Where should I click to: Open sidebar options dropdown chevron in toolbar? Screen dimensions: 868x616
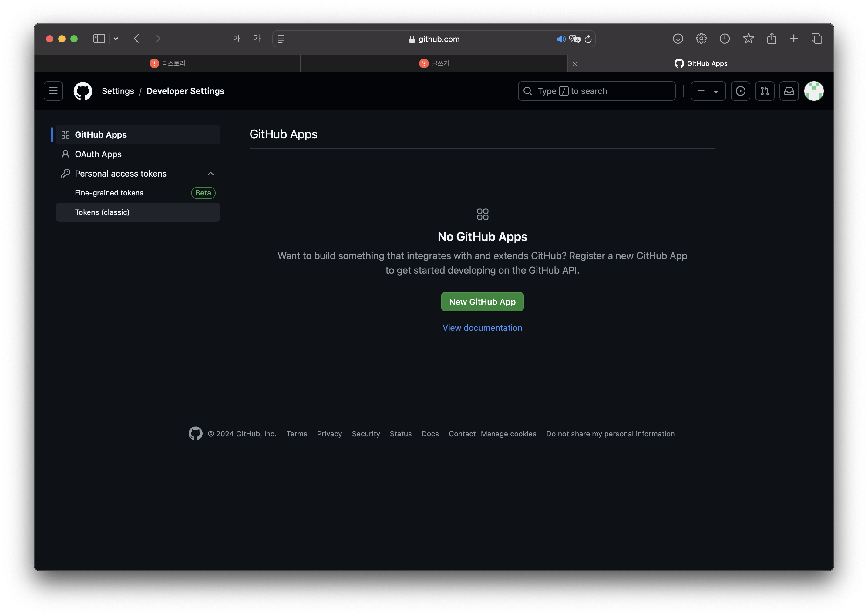(116, 39)
